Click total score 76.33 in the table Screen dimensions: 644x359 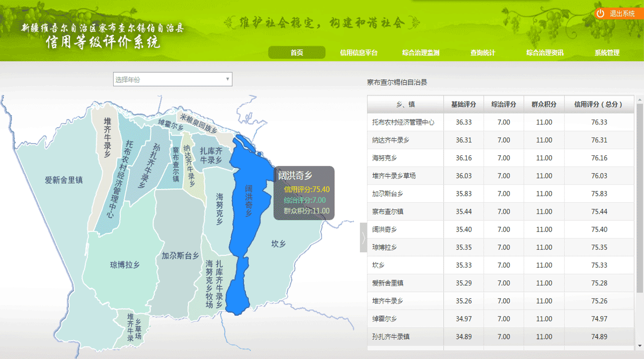[599, 122]
